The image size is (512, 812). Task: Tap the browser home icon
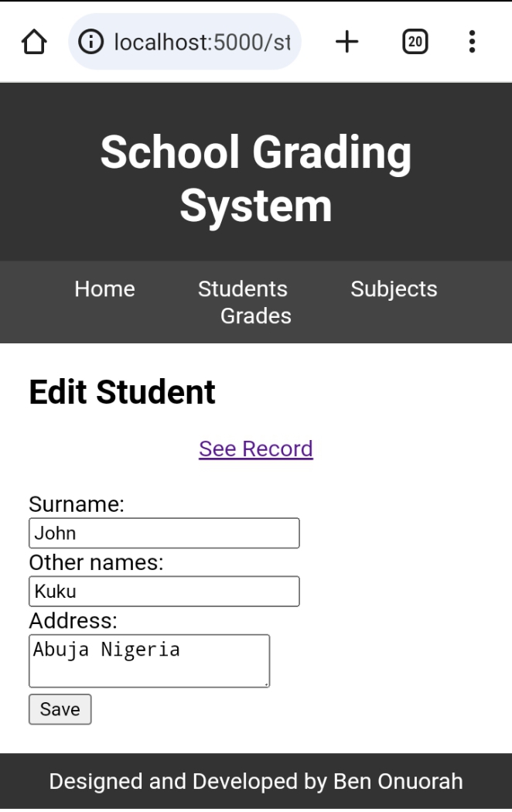click(34, 42)
